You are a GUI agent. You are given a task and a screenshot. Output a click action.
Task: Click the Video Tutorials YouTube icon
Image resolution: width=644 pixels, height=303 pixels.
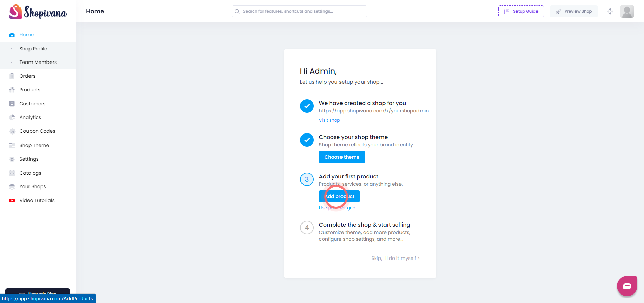click(12, 200)
